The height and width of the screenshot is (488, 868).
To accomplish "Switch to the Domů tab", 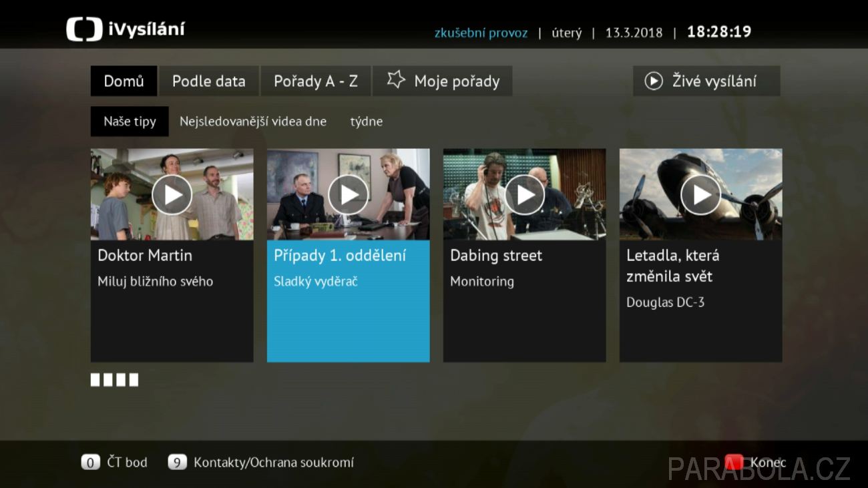I will (x=124, y=81).
